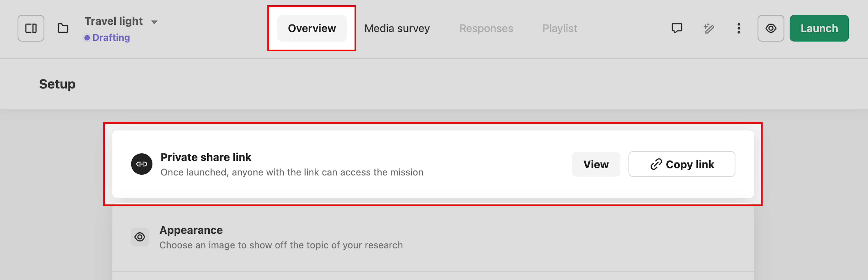This screenshot has height=280, width=868.
Task: Switch to the Overview tab
Action: (312, 28)
